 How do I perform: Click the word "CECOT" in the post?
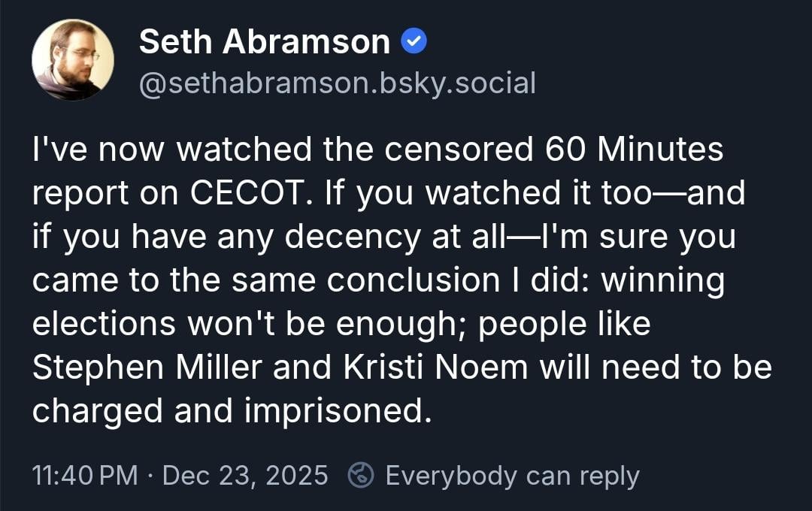click(x=248, y=194)
